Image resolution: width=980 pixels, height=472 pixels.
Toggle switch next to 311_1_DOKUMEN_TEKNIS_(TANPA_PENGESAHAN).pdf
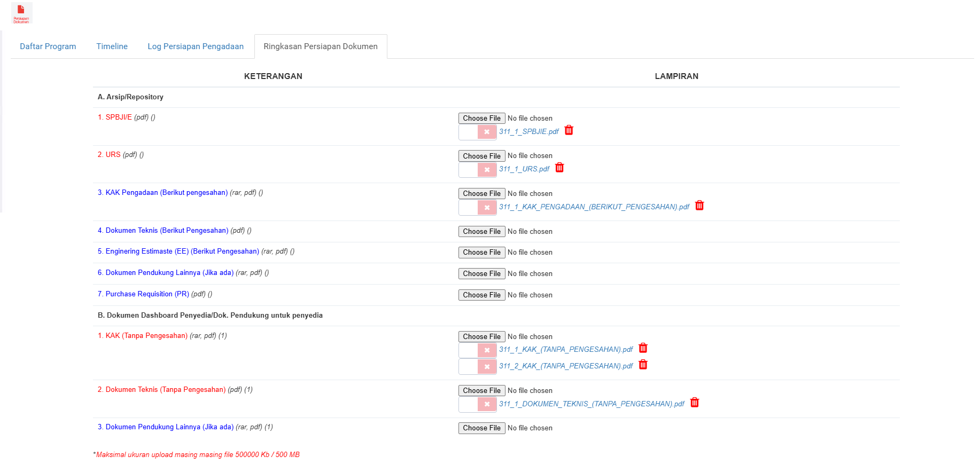(x=478, y=404)
